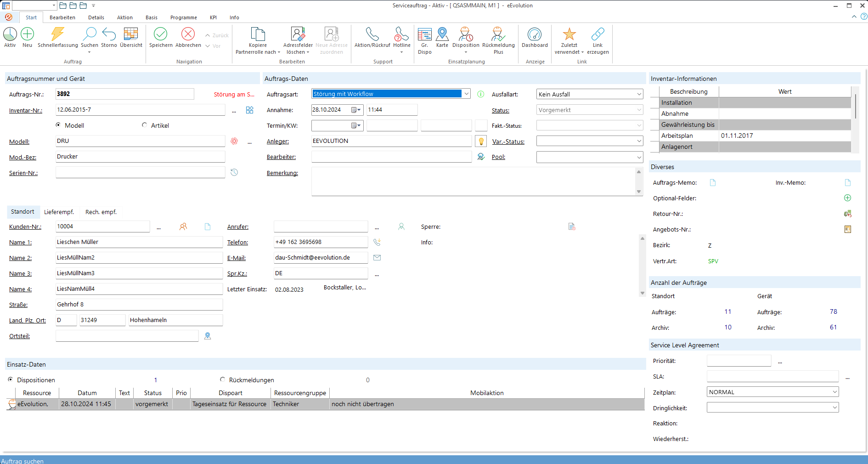The width and height of the screenshot is (868, 464).
Task: Open the Bearbeiten ribbon tab
Action: [x=62, y=17]
